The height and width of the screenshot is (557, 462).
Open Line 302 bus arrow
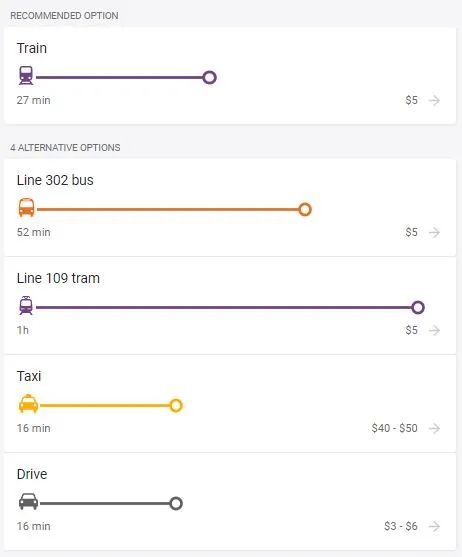coord(434,232)
